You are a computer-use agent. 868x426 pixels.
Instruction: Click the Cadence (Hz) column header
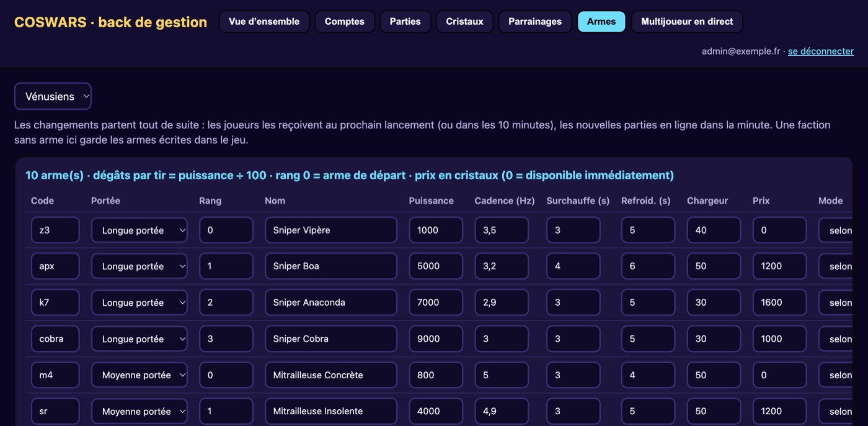(505, 201)
